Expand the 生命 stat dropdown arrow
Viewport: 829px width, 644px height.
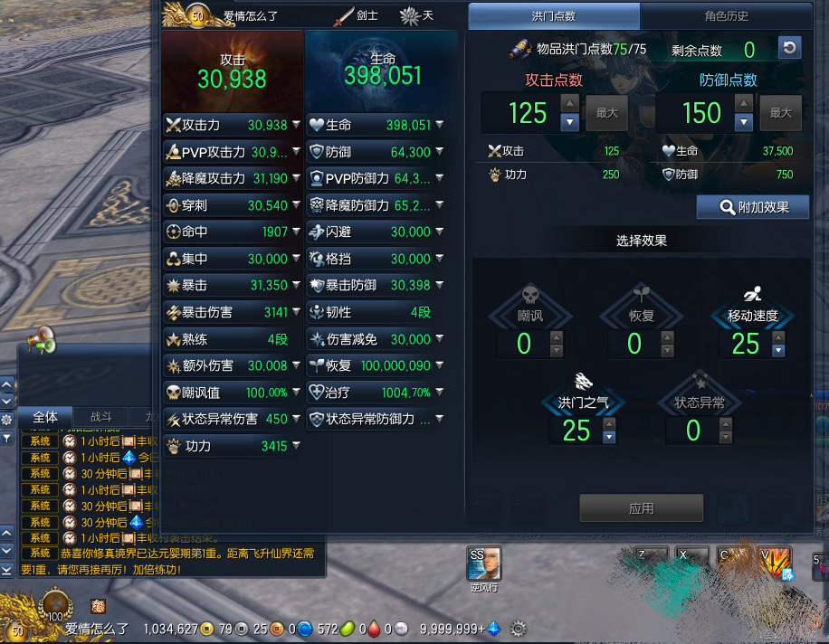pos(439,124)
